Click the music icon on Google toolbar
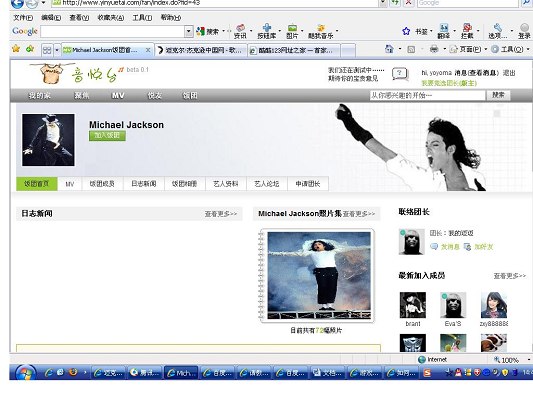Viewport: 533px width, 400px height. tap(321, 31)
